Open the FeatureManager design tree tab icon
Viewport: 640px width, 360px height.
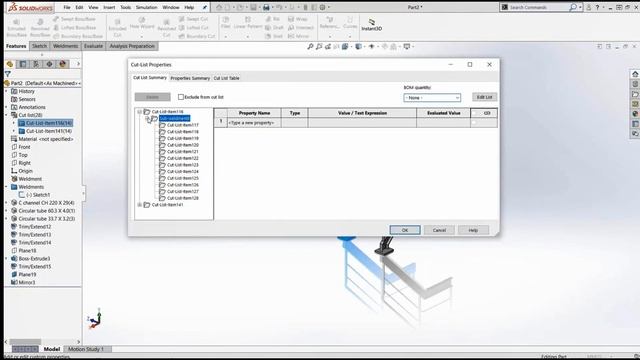[x=10, y=64]
